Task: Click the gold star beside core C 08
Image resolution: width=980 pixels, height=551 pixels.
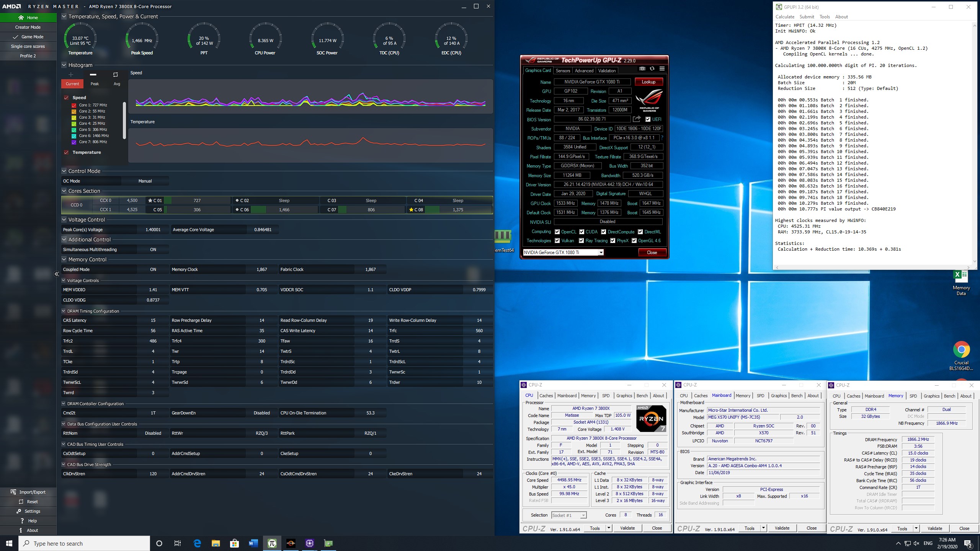Action: [x=411, y=210]
